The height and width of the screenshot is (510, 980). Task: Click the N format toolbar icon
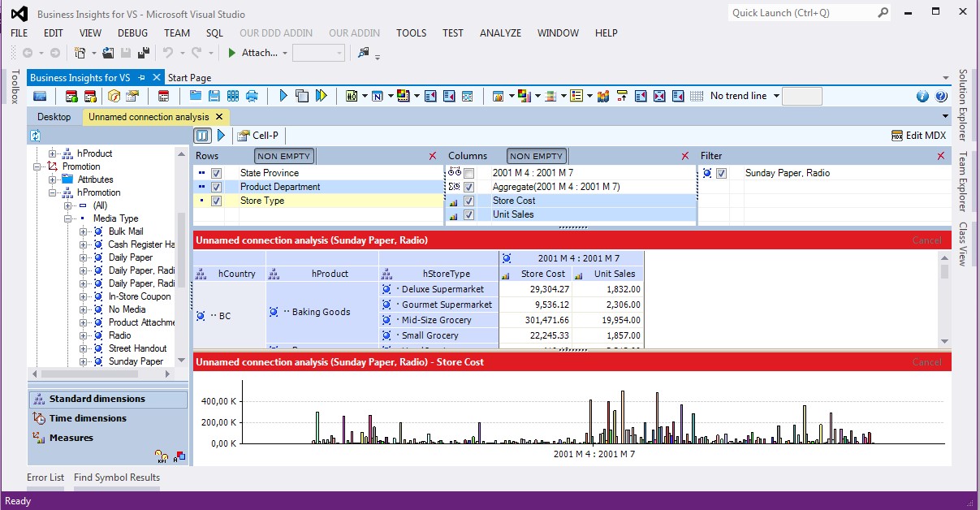click(378, 96)
